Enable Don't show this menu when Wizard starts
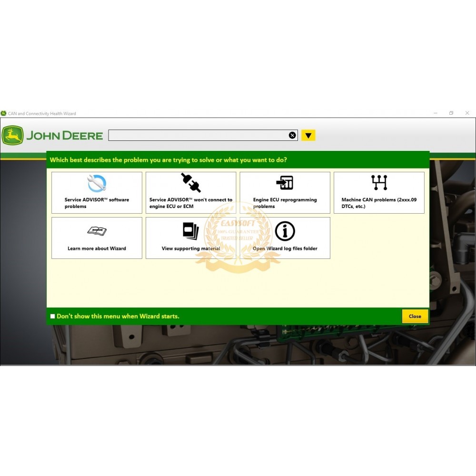 [x=52, y=316]
